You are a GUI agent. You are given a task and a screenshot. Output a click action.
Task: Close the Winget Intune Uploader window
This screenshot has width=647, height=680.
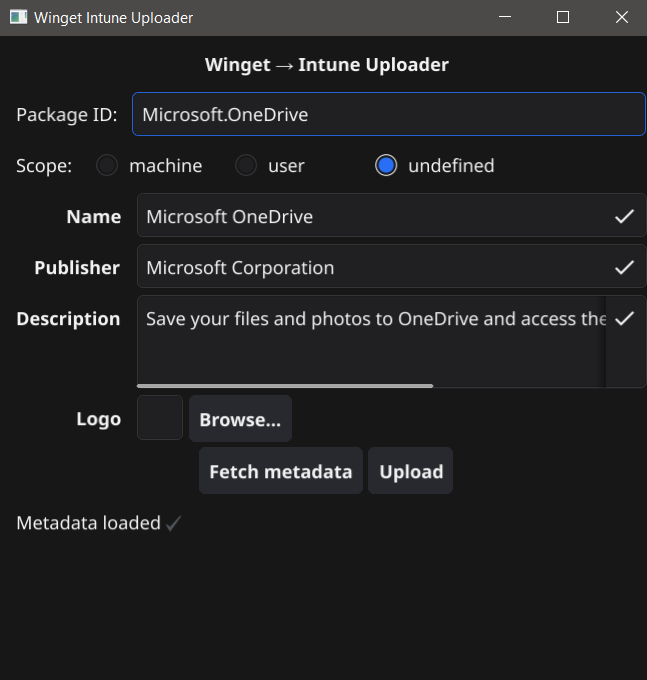point(621,17)
